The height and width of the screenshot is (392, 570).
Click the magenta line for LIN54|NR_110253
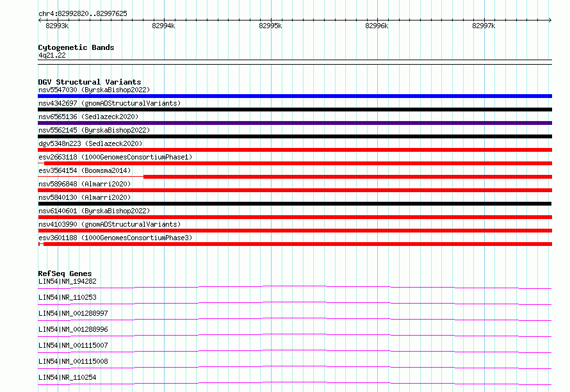(x=295, y=303)
